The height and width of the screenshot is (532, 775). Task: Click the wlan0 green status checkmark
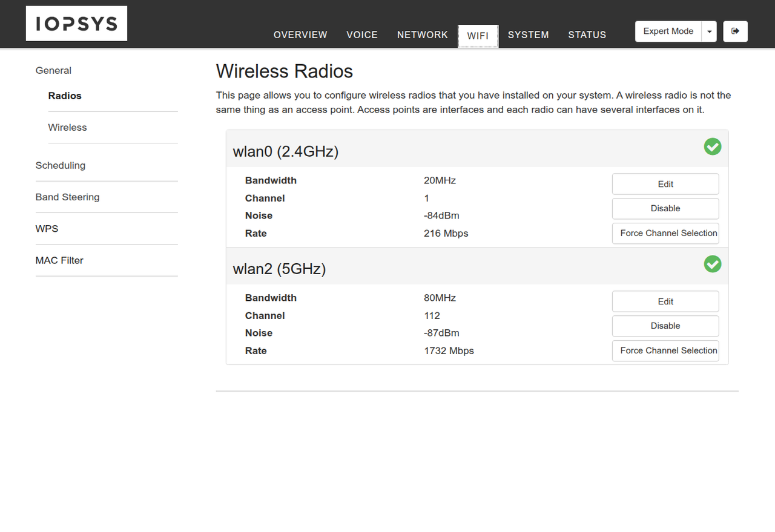coord(713,146)
